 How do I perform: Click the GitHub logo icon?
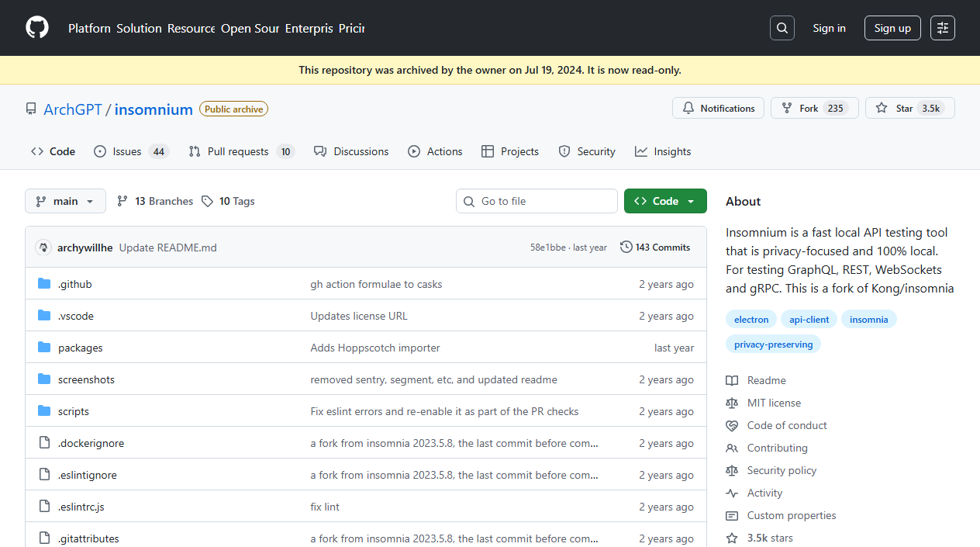[x=37, y=28]
